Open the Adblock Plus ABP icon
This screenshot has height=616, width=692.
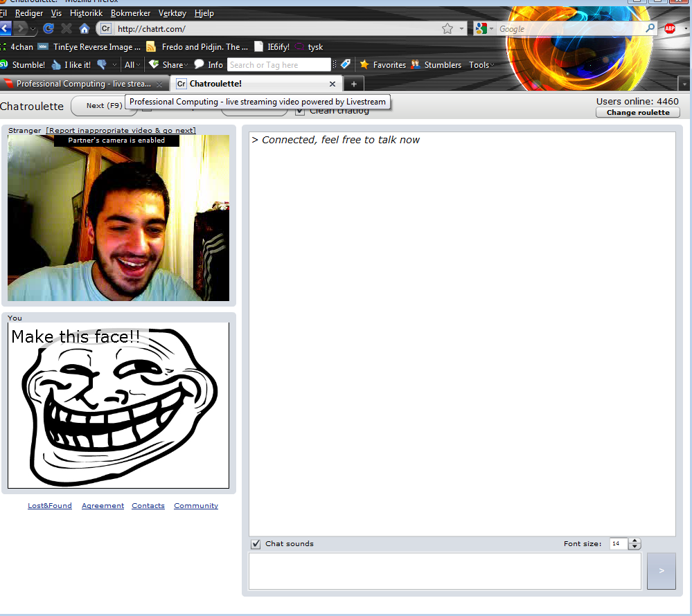tap(670, 29)
